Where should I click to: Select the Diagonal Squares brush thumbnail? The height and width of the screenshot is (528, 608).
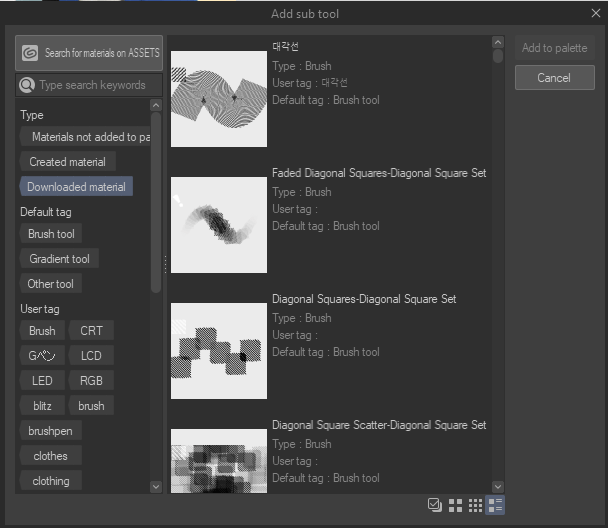pyautogui.click(x=219, y=351)
